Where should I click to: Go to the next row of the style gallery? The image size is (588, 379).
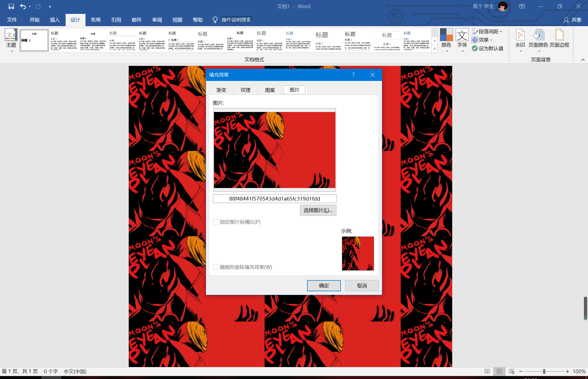pos(435,41)
